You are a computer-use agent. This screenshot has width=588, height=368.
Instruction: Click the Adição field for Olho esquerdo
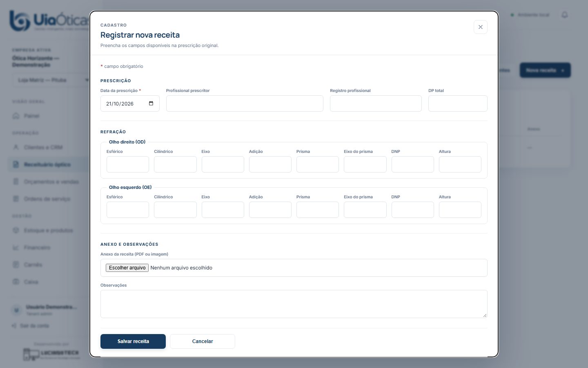[270, 210]
